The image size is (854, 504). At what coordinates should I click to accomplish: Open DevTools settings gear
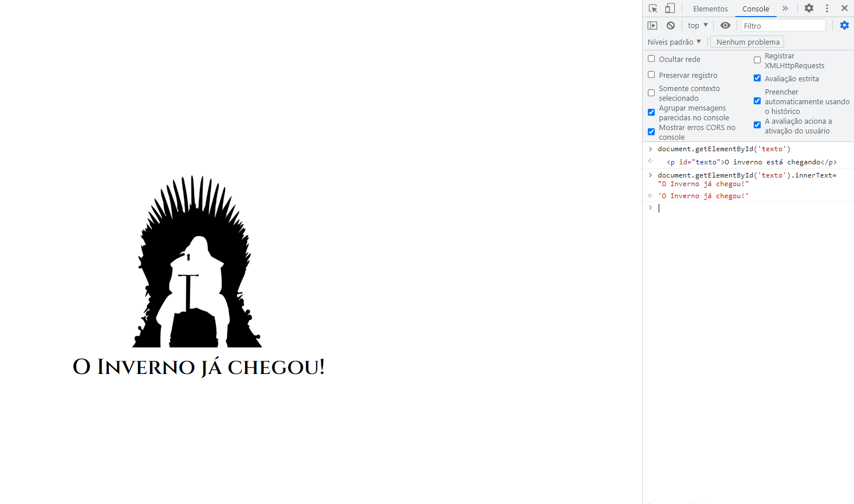pos(809,9)
